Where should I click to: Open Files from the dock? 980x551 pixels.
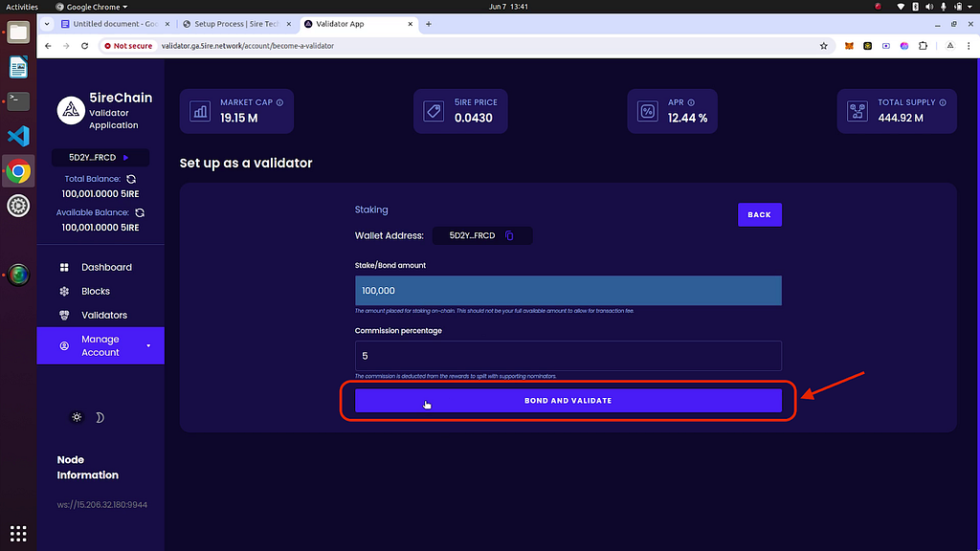pos(18,32)
